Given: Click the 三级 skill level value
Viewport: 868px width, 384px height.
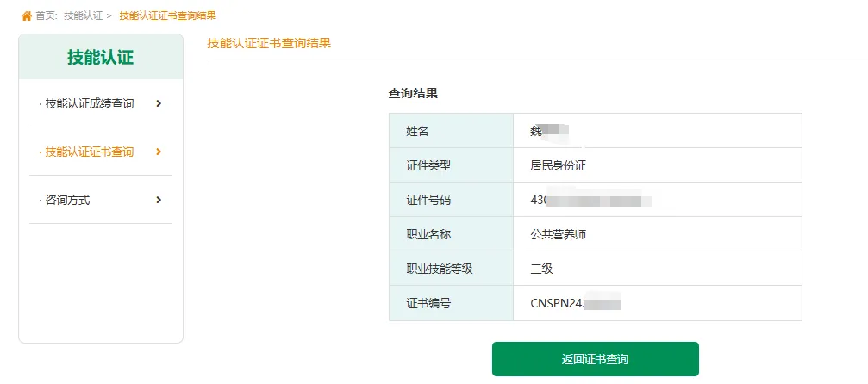Looking at the screenshot, I should 541,269.
